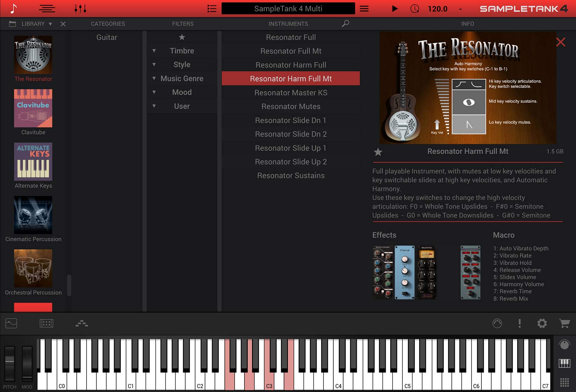576x392 pixels.
Task: Open the Library dropdown arrow
Action: tap(50, 24)
